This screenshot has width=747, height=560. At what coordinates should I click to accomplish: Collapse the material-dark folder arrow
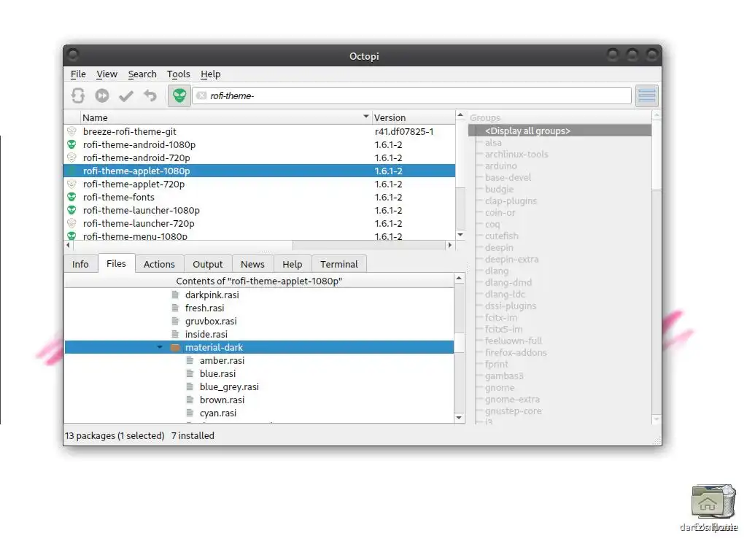(160, 347)
